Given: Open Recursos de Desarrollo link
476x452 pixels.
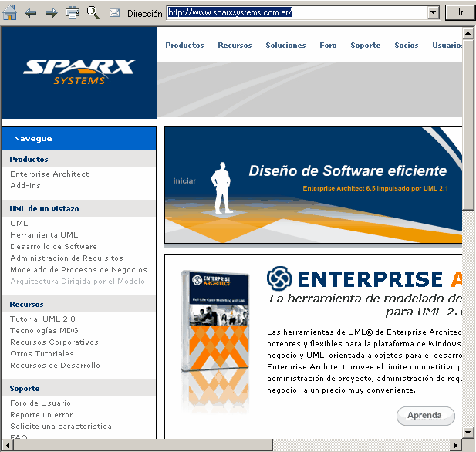Looking at the screenshot, I should (55, 365).
